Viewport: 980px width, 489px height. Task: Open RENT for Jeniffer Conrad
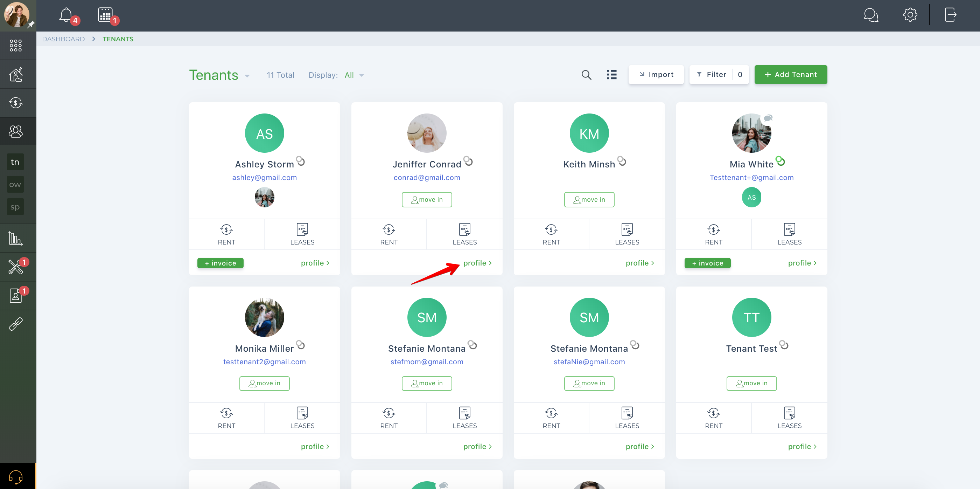[x=389, y=234]
